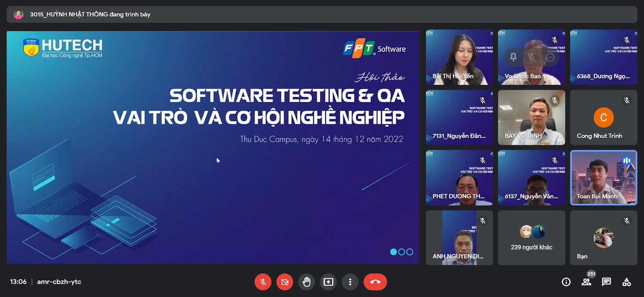Click the present now button

point(328,282)
